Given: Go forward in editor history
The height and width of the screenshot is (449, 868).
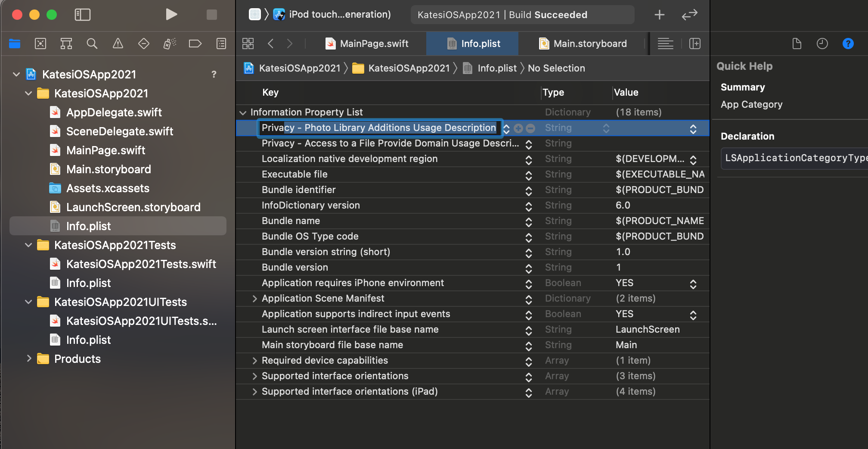Looking at the screenshot, I should tap(290, 44).
